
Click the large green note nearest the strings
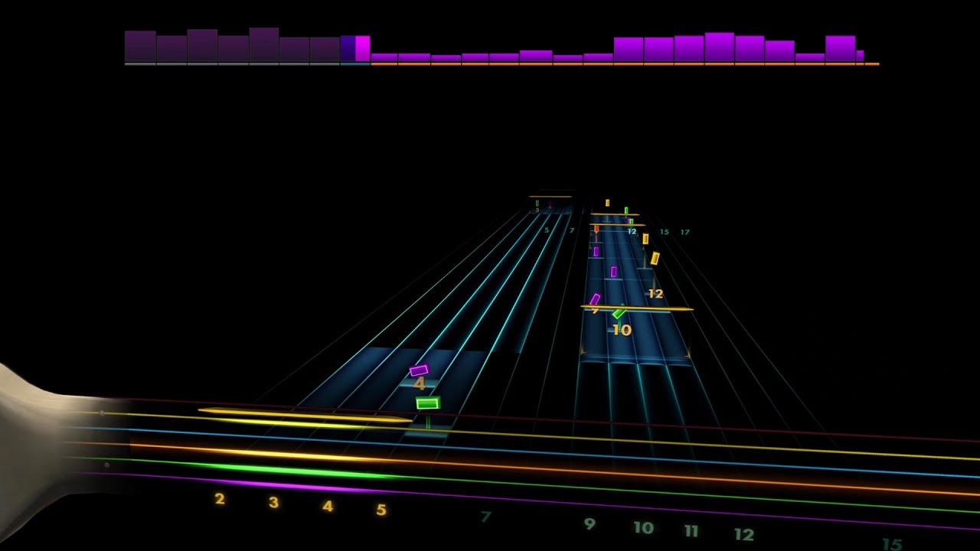428,403
